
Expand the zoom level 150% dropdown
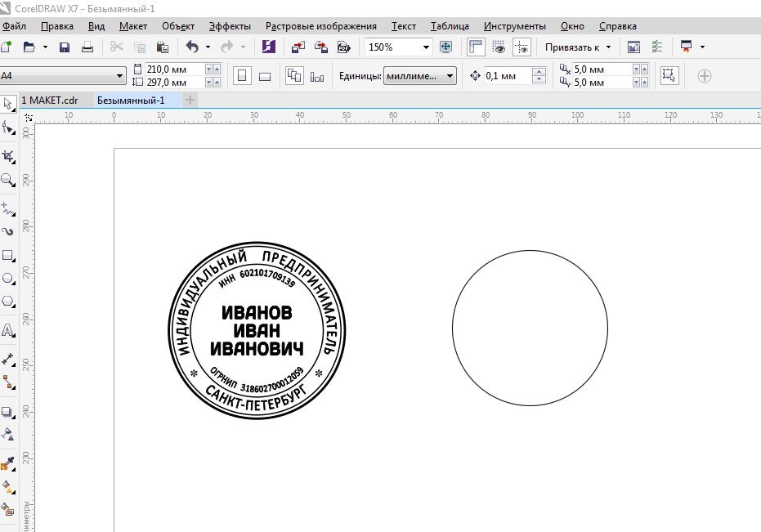(x=426, y=47)
